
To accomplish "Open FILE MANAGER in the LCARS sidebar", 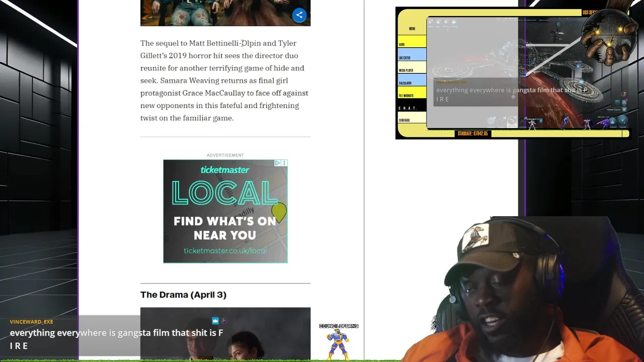I will pos(412,93).
